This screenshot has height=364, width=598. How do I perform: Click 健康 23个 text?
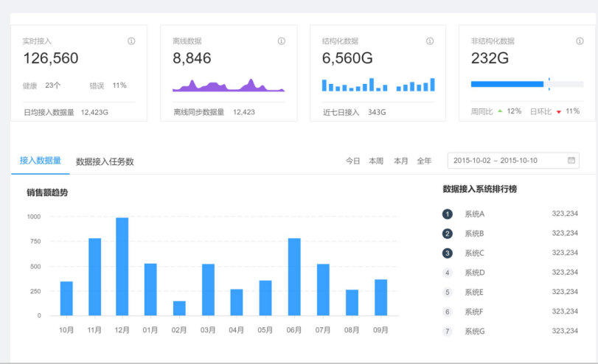point(41,85)
